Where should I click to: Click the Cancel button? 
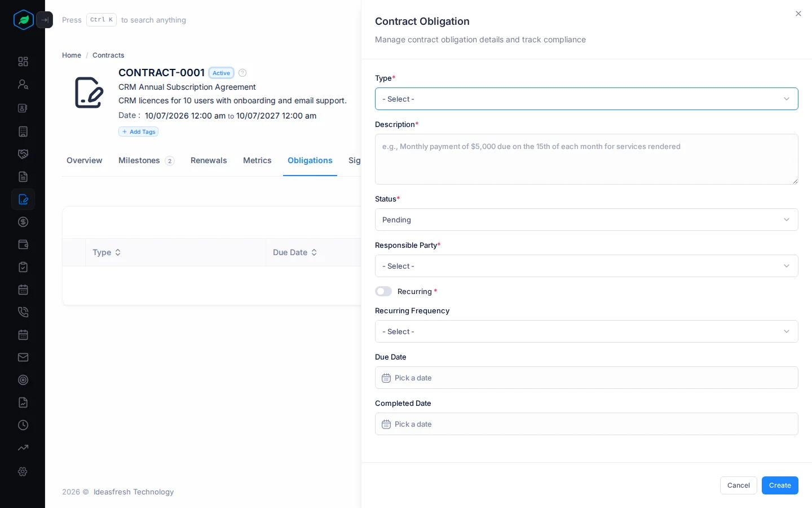click(739, 485)
